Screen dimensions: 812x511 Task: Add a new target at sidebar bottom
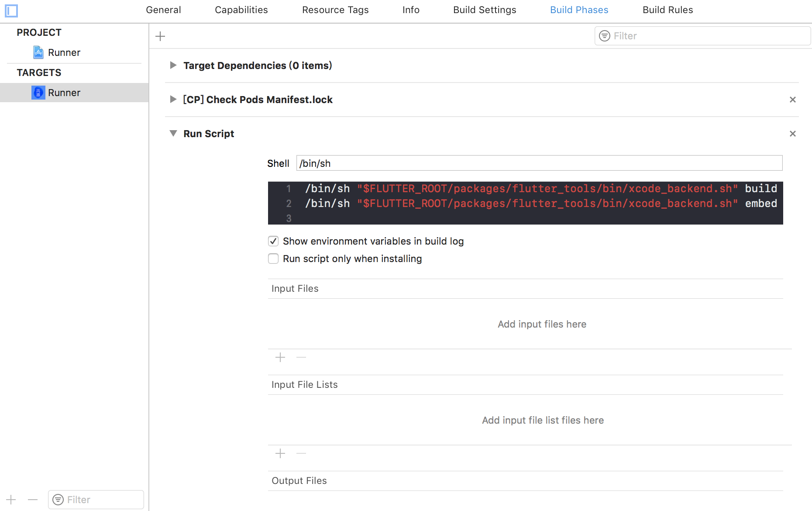[x=11, y=500]
